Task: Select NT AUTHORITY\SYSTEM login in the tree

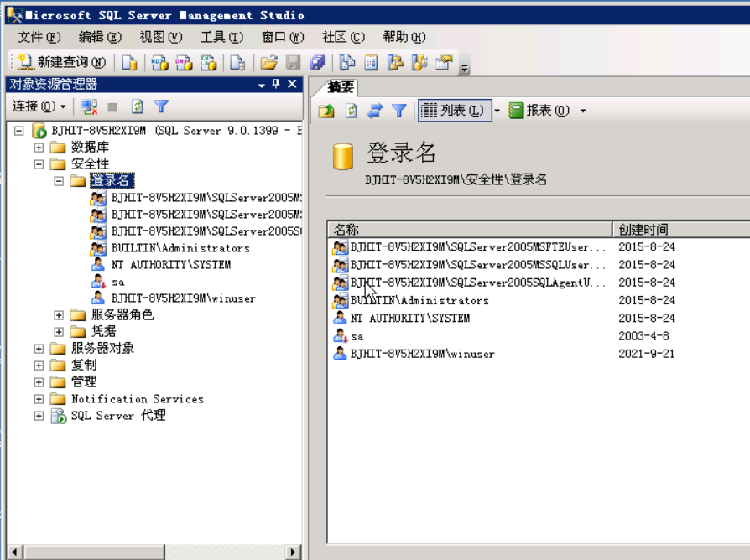Action: click(x=171, y=265)
